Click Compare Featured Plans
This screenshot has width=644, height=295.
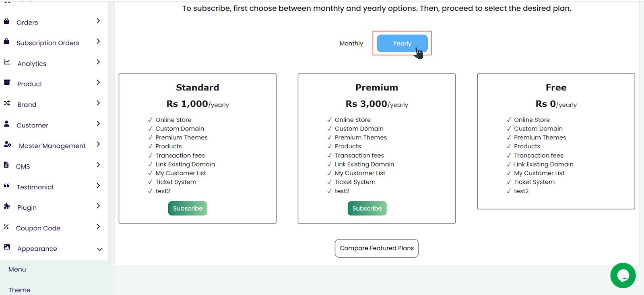[376, 248]
